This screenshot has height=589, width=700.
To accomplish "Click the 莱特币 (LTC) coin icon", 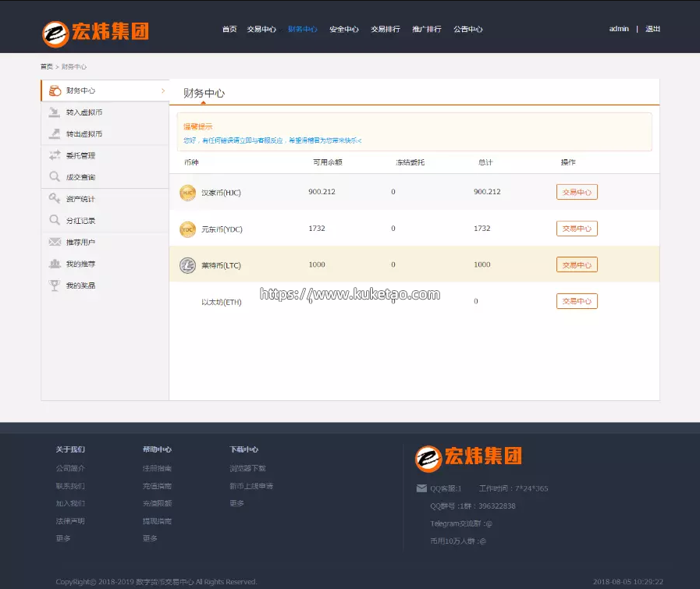I will pos(187,264).
